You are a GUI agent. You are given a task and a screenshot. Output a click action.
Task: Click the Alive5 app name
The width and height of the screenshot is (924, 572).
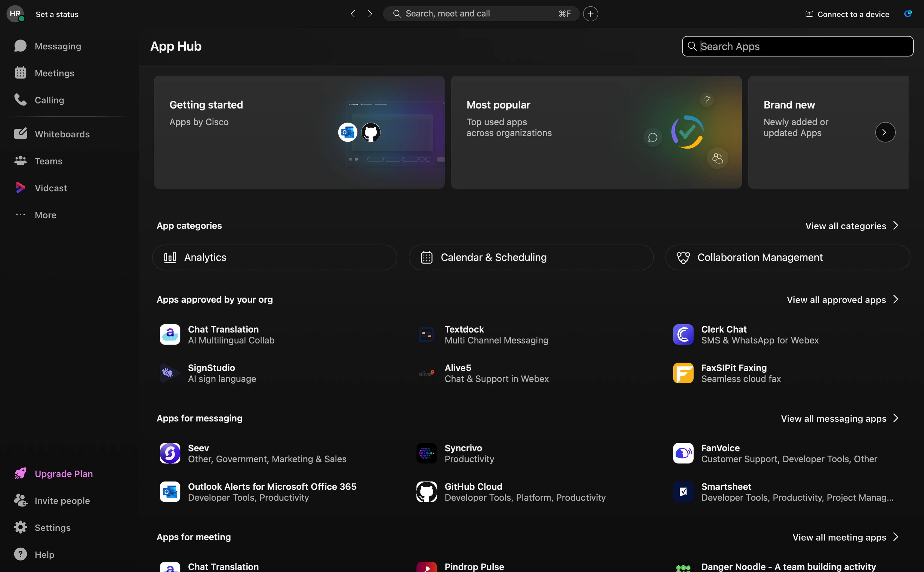pos(458,368)
